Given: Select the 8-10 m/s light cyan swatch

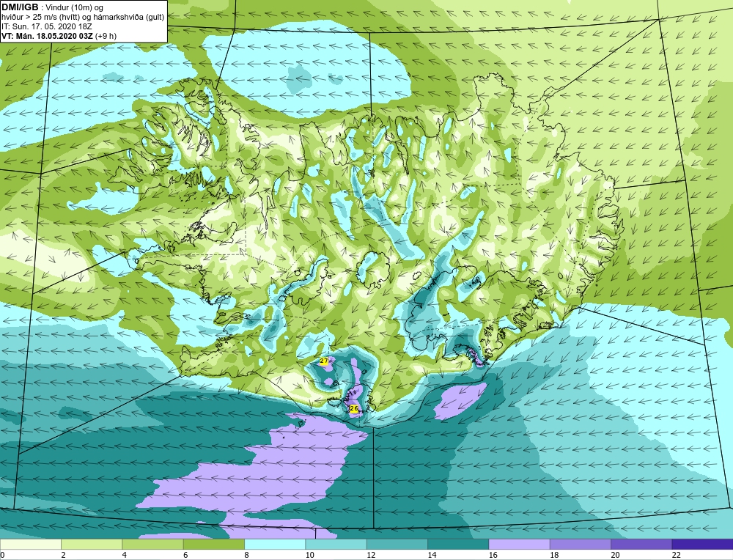Looking at the screenshot, I should (x=275, y=544).
